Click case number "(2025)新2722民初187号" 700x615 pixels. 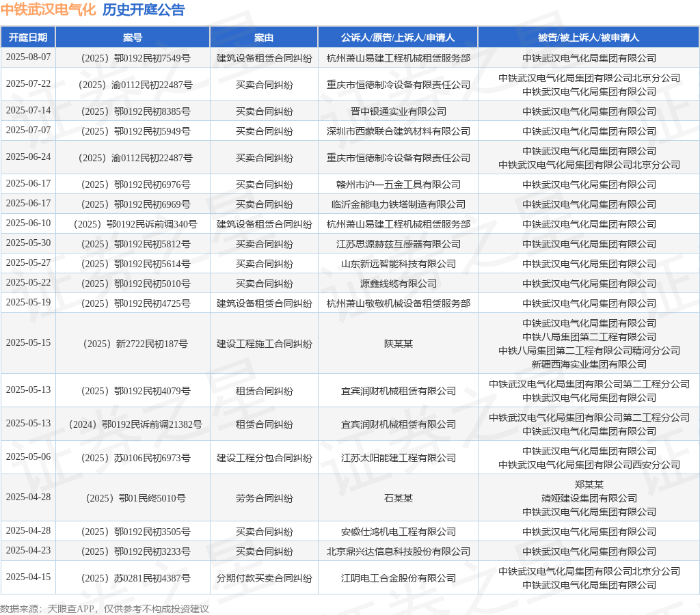pyautogui.click(x=136, y=344)
